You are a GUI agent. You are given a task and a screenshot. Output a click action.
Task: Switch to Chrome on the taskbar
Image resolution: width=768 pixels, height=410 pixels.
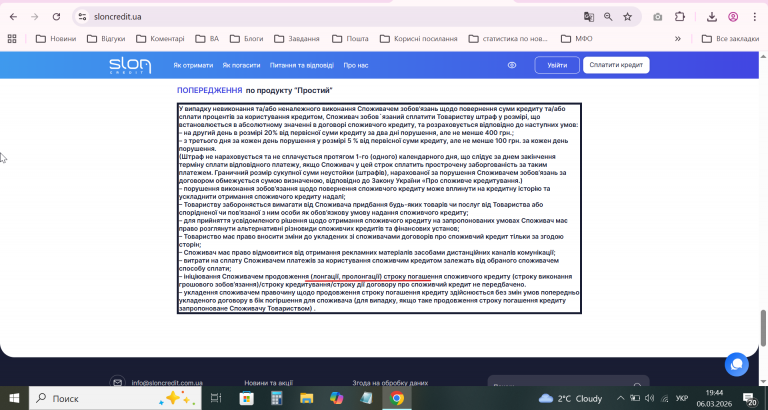pyautogui.click(x=397, y=398)
